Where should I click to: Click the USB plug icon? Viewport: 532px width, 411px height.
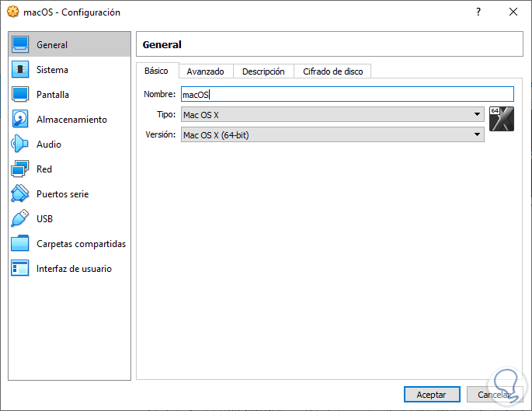tap(21, 219)
